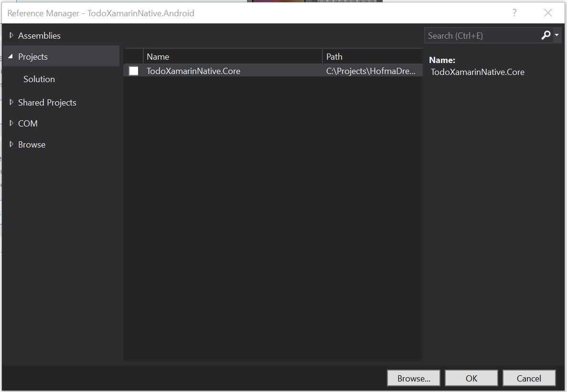This screenshot has height=392, width=567.
Task: Expand the Assemblies category arrow
Action: click(x=11, y=35)
